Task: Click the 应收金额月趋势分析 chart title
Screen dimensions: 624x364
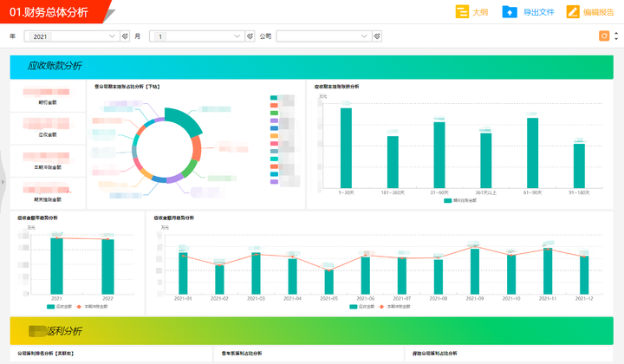Action: (x=174, y=218)
